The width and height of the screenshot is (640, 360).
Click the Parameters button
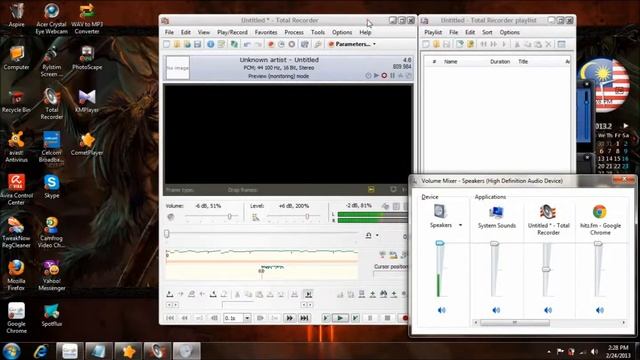[349, 44]
